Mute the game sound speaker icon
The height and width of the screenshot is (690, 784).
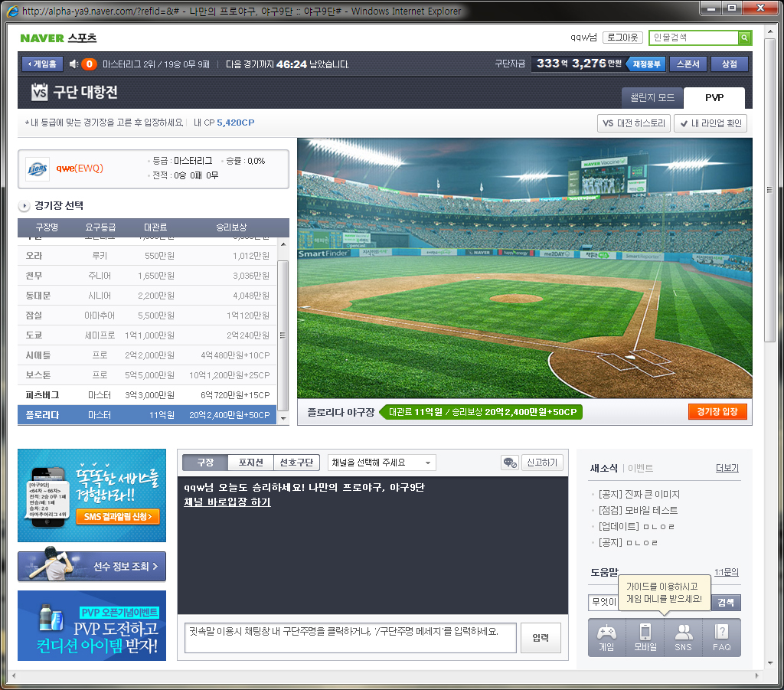pos(73,64)
